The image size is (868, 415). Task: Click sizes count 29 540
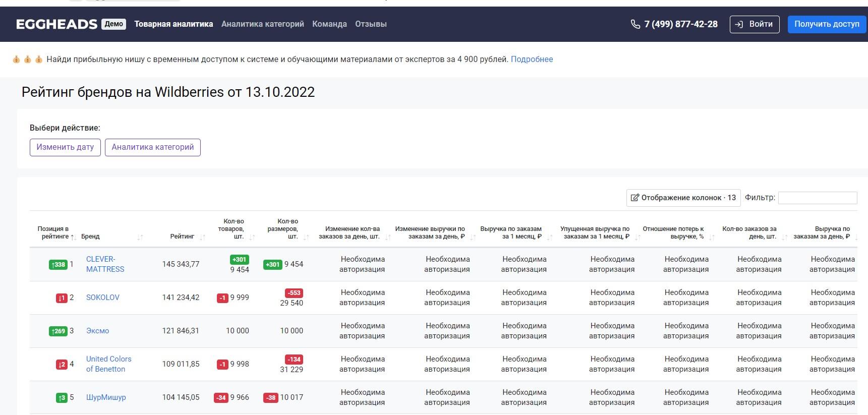292,303
